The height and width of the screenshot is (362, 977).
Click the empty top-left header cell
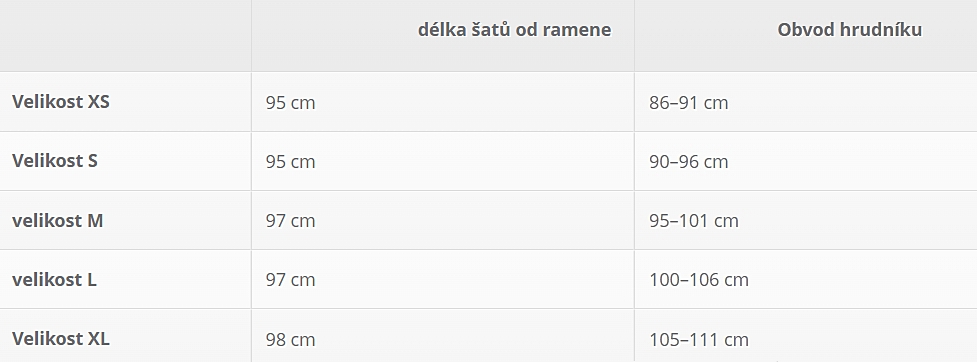coord(125,36)
